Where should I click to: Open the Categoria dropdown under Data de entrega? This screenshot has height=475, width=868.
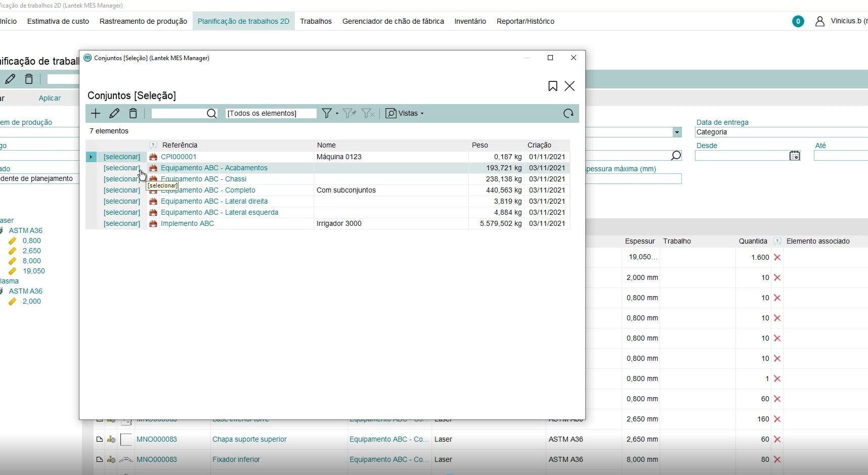(x=782, y=132)
